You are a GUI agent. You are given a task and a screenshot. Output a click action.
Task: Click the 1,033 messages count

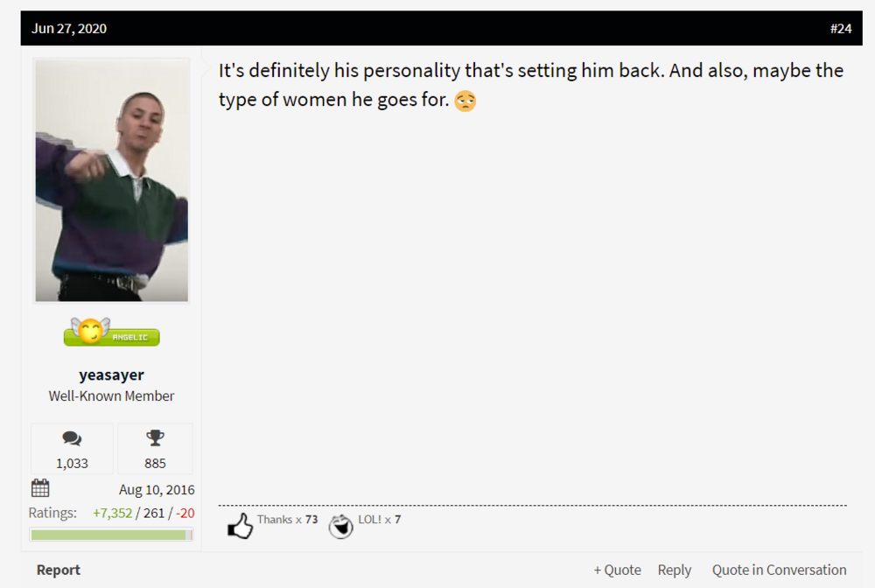coord(72,463)
